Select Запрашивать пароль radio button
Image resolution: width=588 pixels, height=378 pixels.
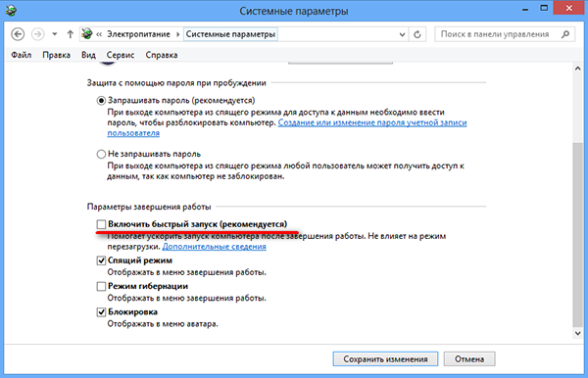[101, 101]
